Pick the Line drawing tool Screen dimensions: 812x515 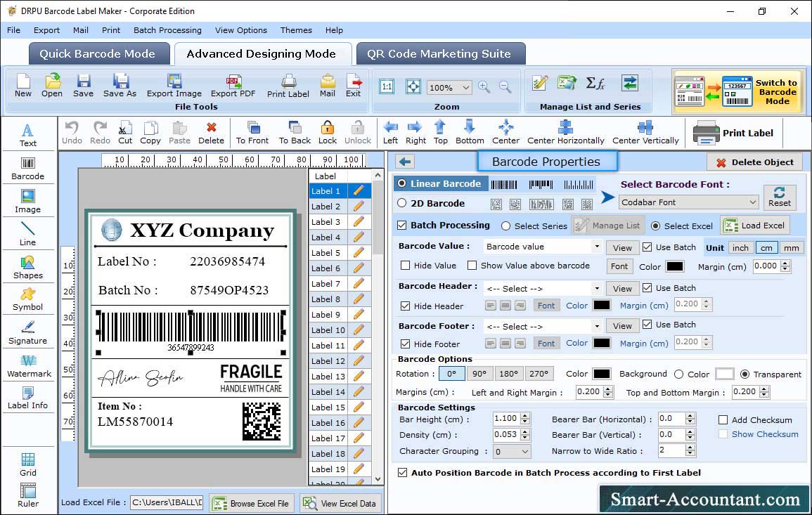pyautogui.click(x=28, y=235)
